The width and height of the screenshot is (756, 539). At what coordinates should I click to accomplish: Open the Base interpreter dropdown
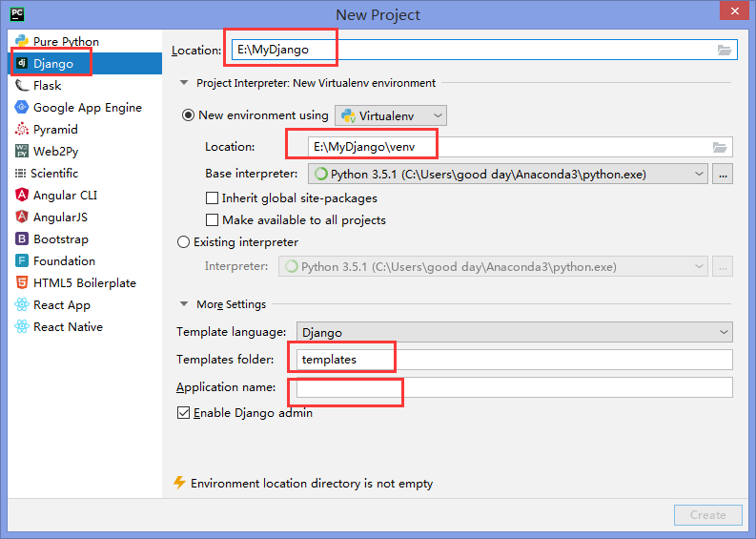click(x=508, y=175)
